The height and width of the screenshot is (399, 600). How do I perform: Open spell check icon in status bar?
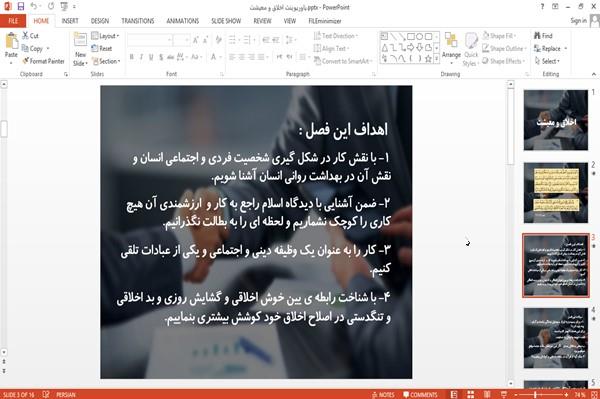pos(46,394)
